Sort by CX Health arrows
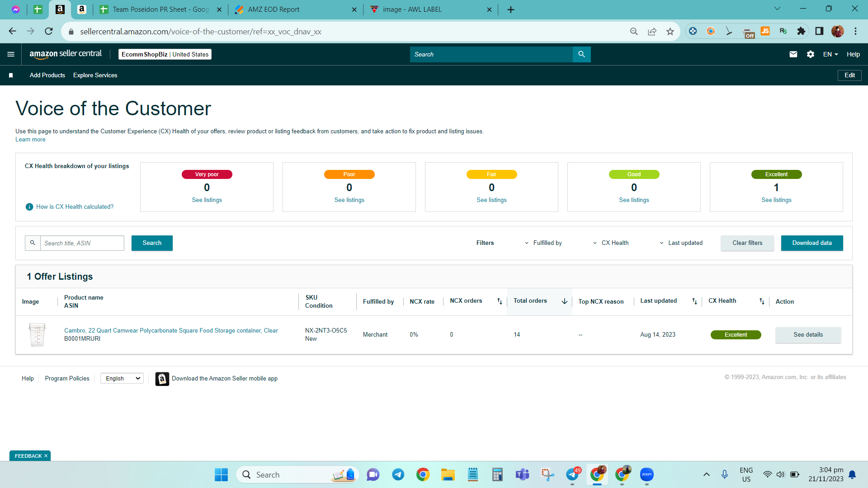This screenshot has width=868, height=488. 762,301
